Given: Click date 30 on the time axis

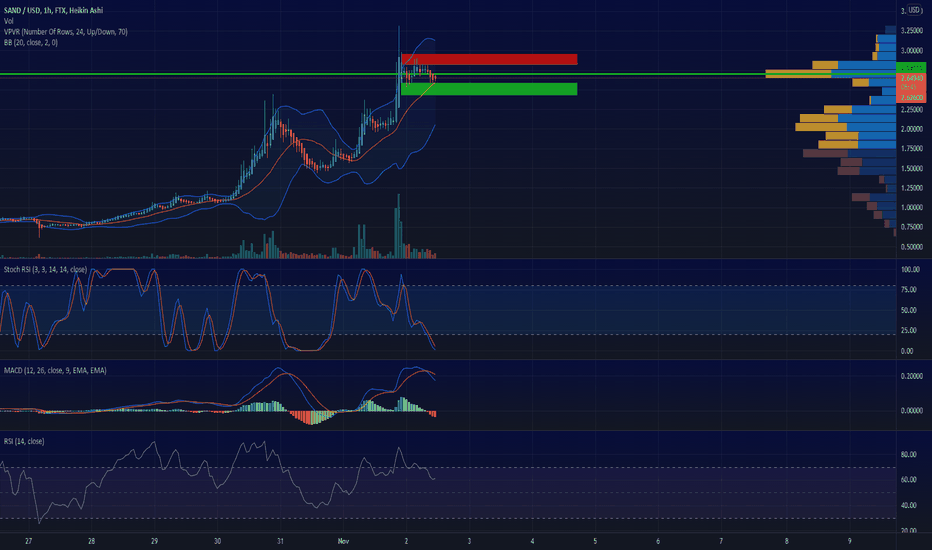Looking at the screenshot, I should tap(218, 542).
